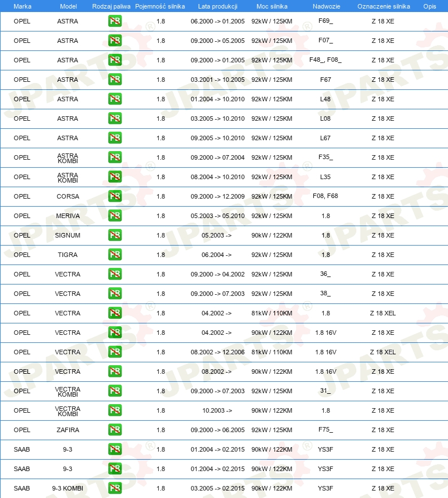Click fuel icon in ASTRA F67 row
Viewport: 448px width, 498px height.
point(115,80)
